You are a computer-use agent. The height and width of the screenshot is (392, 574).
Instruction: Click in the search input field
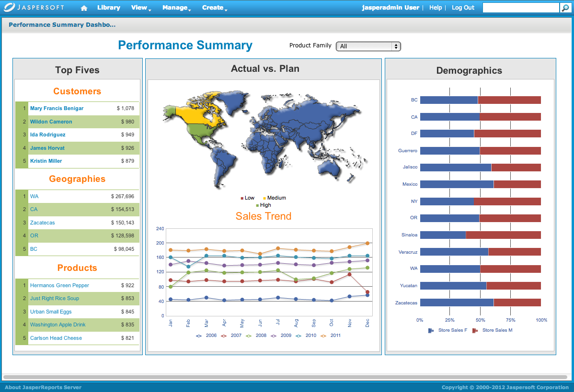[520, 8]
